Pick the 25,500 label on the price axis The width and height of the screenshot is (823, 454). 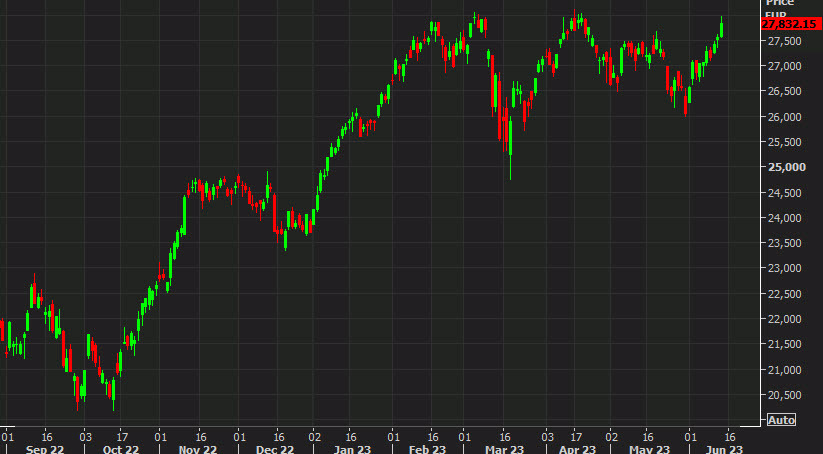pyautogui.click(x=784, y=142)
